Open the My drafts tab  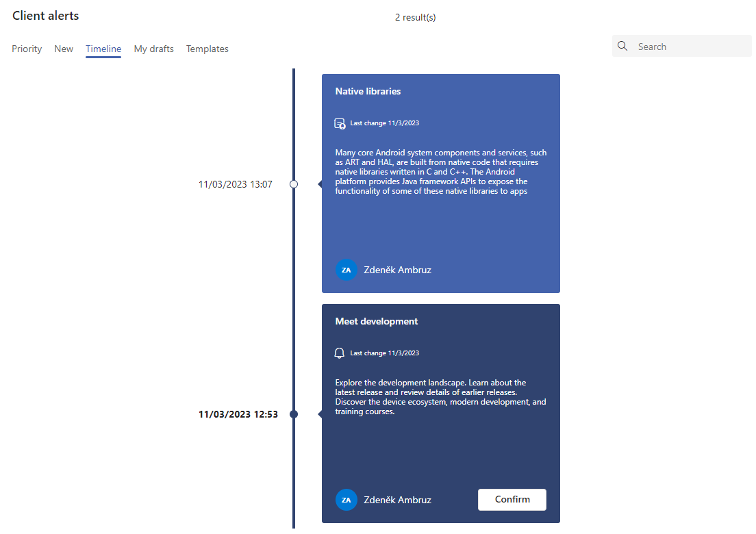(154, 49)
